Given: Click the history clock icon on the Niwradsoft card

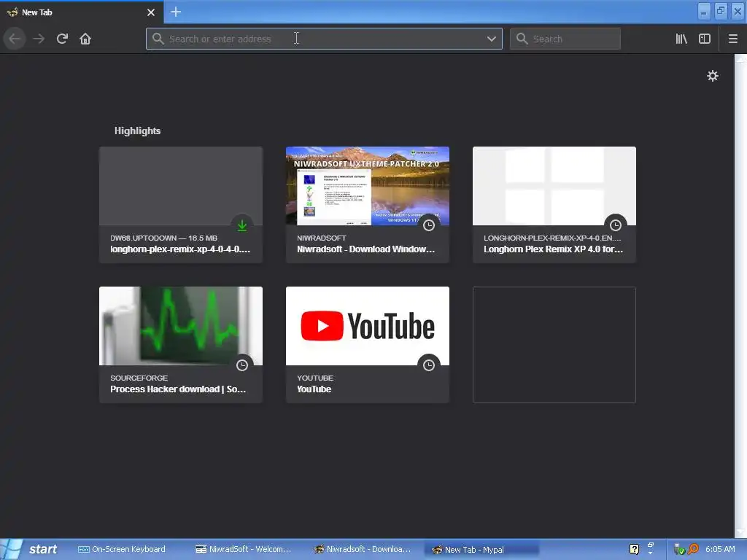Looking at the screenshot, I should 429,225.
